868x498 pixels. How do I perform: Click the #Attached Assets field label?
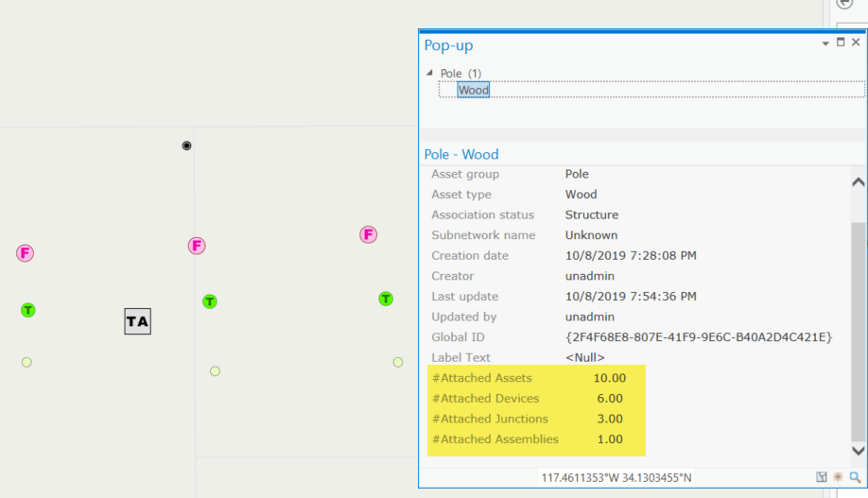(x=481, y=378)
